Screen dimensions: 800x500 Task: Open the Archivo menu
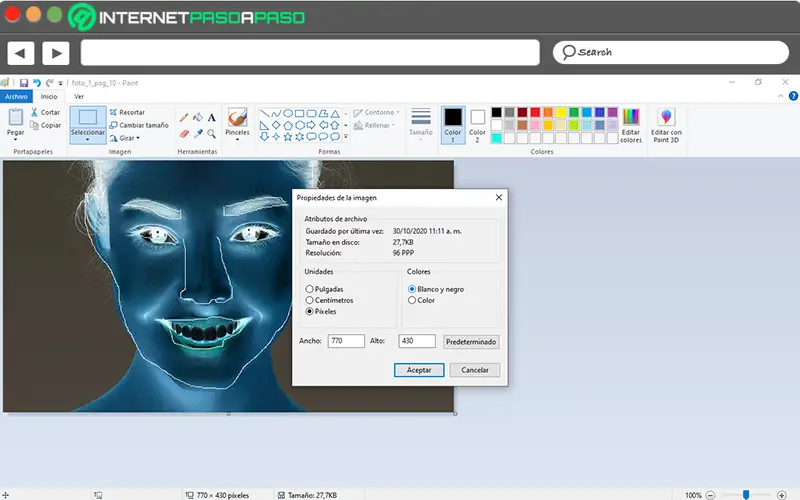click(x=16, y=97)
